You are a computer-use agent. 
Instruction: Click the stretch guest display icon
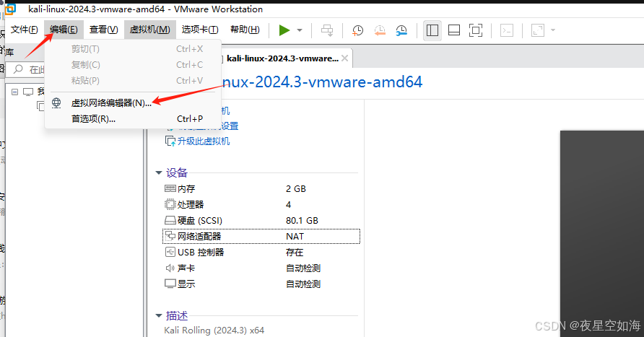click(x=538, y=30)
